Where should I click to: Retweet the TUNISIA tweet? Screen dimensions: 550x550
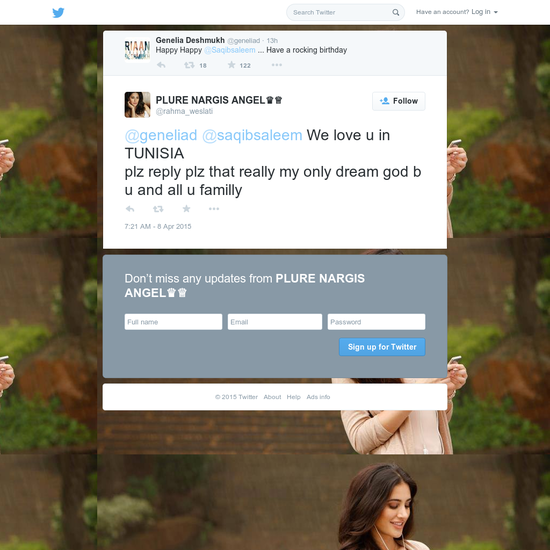pos(158,209)
